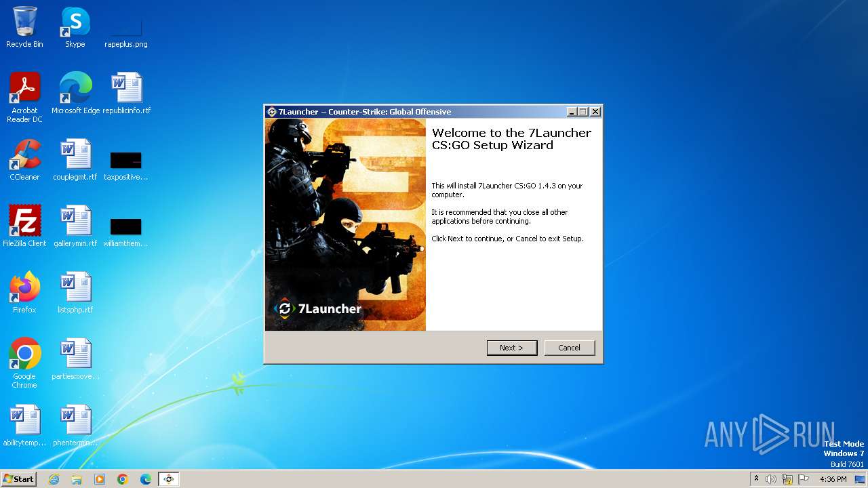Open CCleaner desktop shortcut
The image size is (868, 488).
coord(24,160)
